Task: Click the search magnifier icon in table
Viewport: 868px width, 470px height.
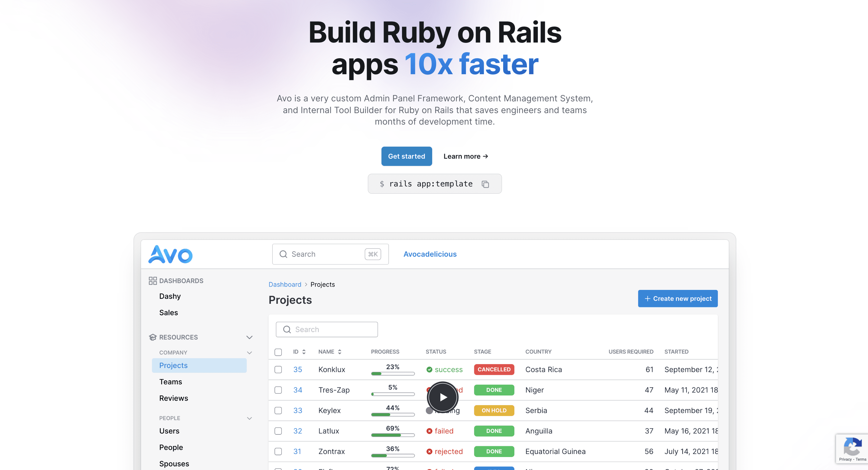Action: 286,328
